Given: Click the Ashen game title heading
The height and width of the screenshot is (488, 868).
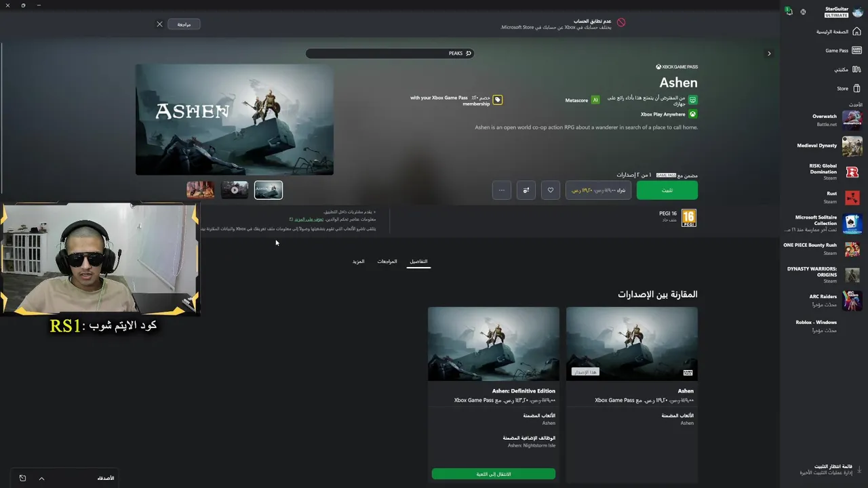Looking at the screenshot, I should tap(679, 83).
